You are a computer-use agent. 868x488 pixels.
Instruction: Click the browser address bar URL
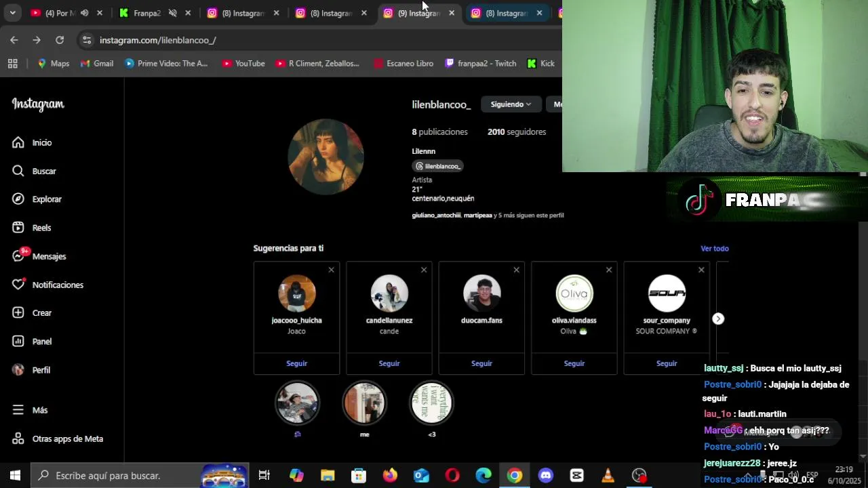[x=158, y=40]
